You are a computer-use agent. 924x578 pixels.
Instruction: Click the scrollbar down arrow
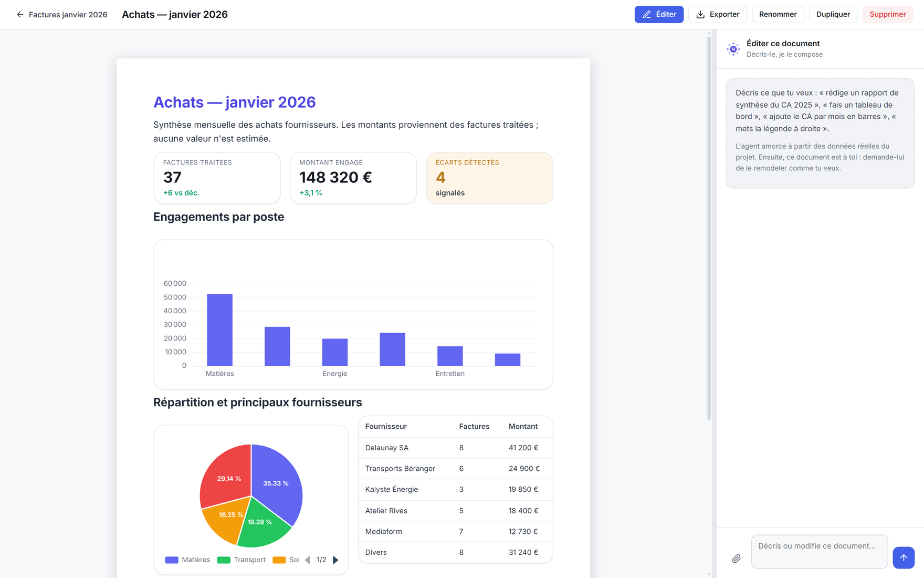coord(709,574)
